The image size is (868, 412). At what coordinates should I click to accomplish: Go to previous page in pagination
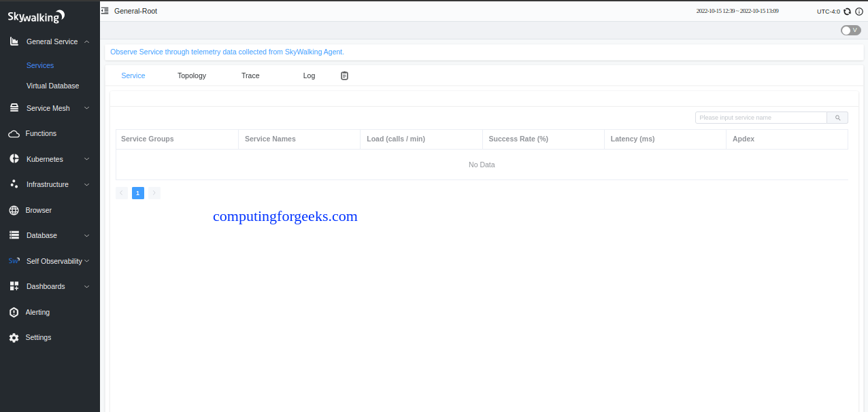point(122,193)
